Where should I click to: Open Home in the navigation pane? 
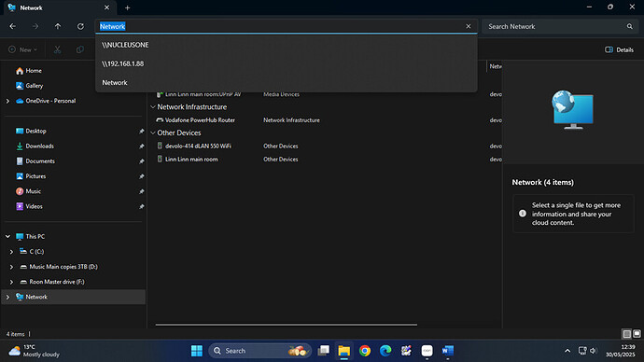29,71
